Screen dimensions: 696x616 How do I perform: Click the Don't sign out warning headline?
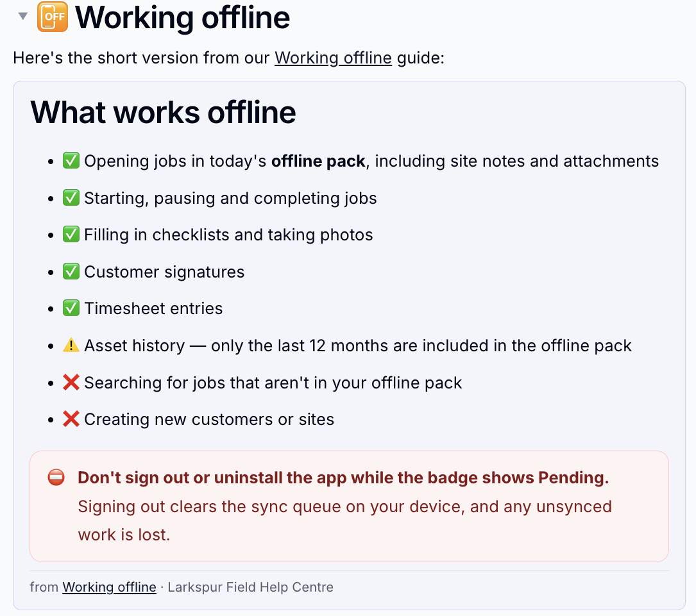(x=343, y=478)
